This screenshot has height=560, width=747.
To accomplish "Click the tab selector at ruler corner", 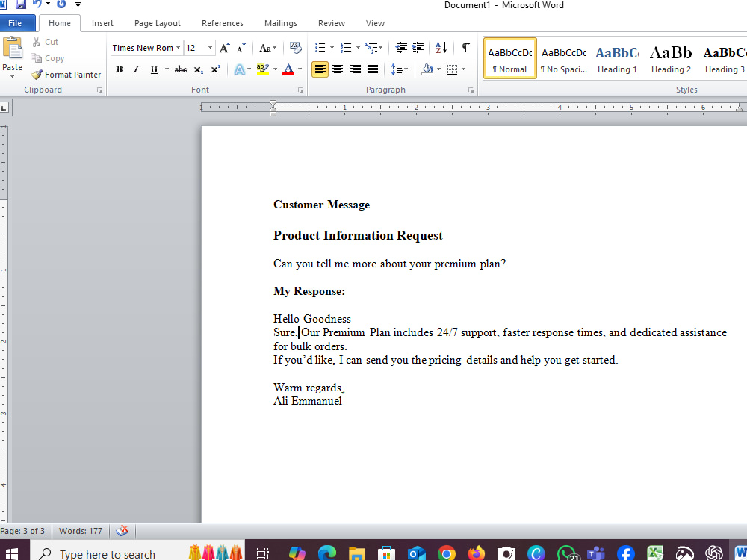I will [4, 108].
